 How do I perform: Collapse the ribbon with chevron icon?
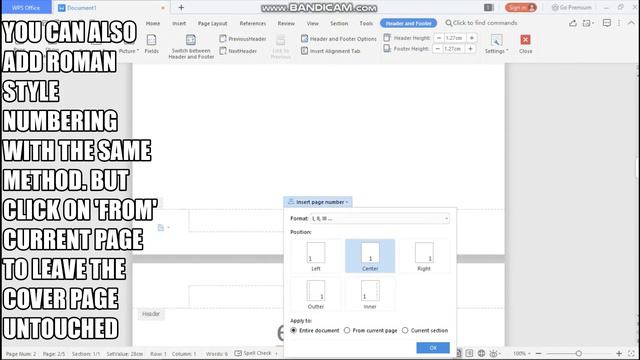point(631,23)
